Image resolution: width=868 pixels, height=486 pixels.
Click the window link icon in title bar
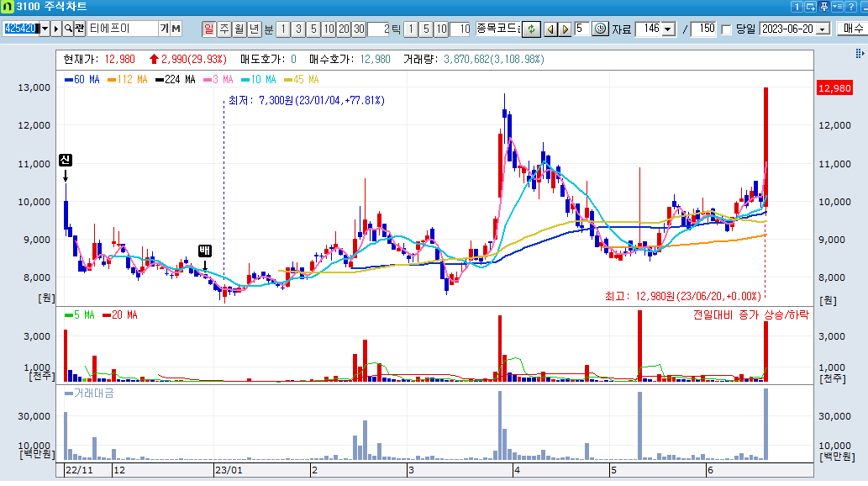point(810,7)
